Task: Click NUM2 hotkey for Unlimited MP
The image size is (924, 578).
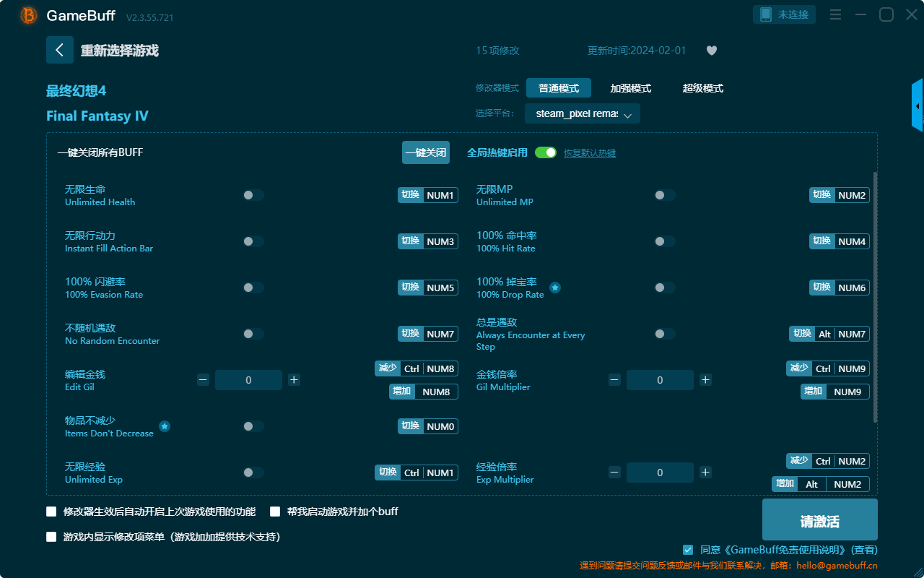Action: (x=840, y=195)
